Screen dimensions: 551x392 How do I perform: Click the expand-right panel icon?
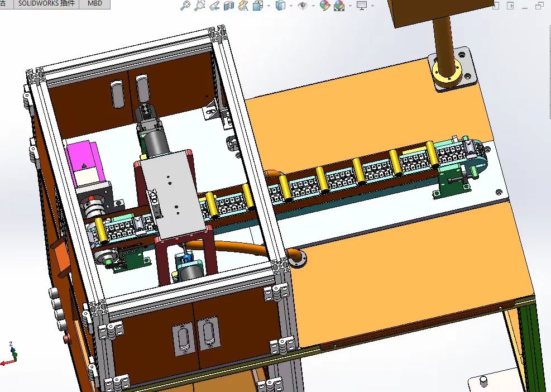(510, 6)
